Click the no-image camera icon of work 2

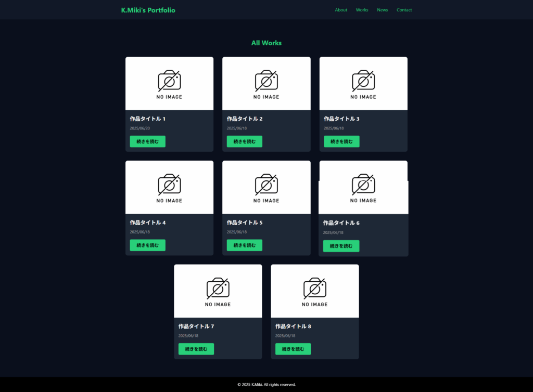coord(266,81)
